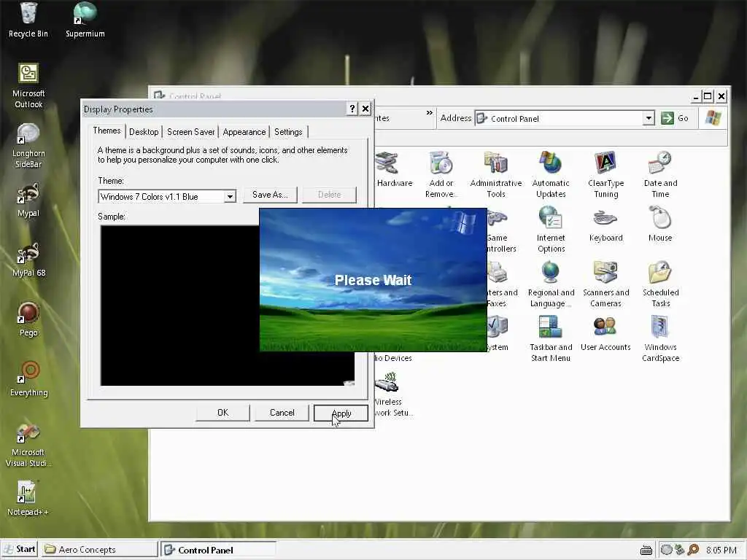Screen dimensions: 747x560
Task: Expand the Address bar dropdown arrow
Action: 649,118
